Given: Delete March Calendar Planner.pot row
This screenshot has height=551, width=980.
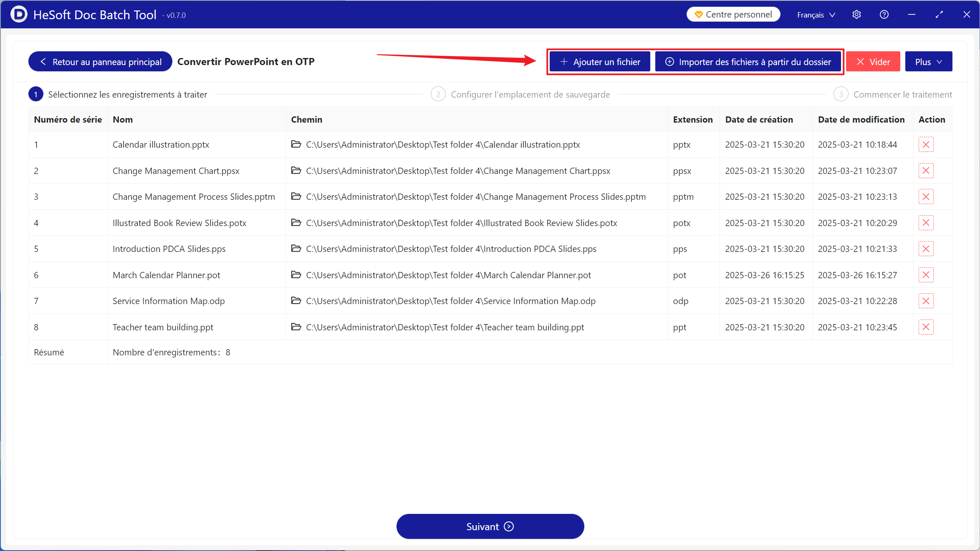Looking at the screenshot, I should (x=926, y=275).
